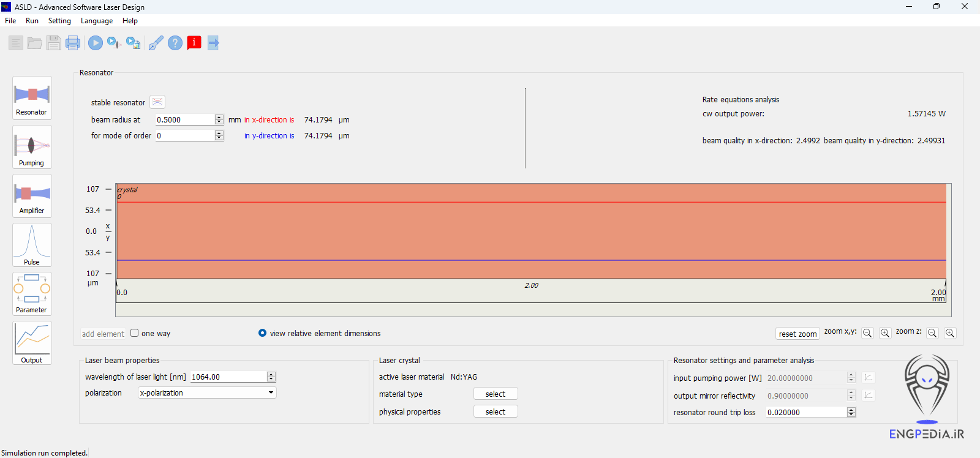Enable the one way checkbox

click(135, 333)
